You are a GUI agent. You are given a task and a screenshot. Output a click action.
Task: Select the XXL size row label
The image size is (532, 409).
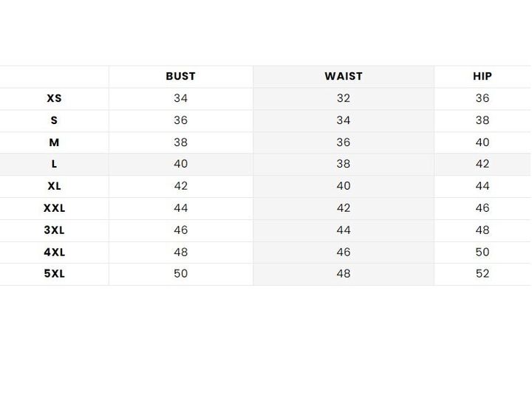54,208
